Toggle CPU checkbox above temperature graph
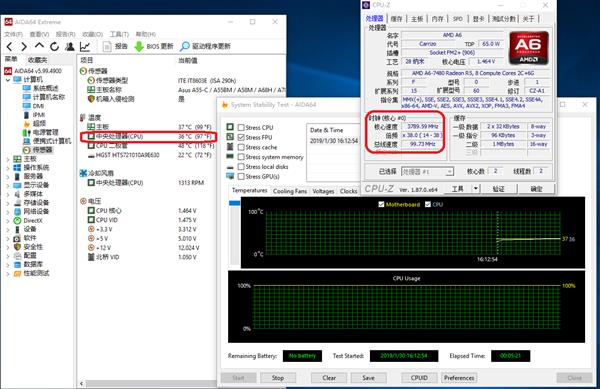 click(428, 205)
